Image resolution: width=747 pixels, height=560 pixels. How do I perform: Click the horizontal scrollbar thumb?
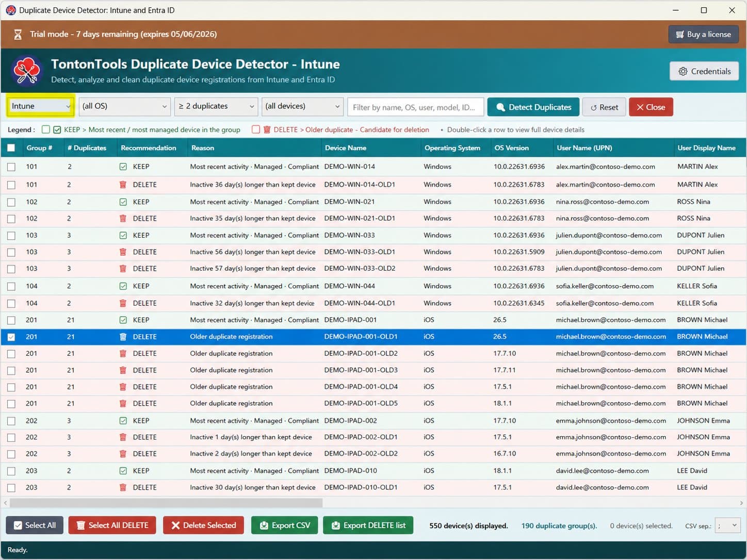click(166, 503)
